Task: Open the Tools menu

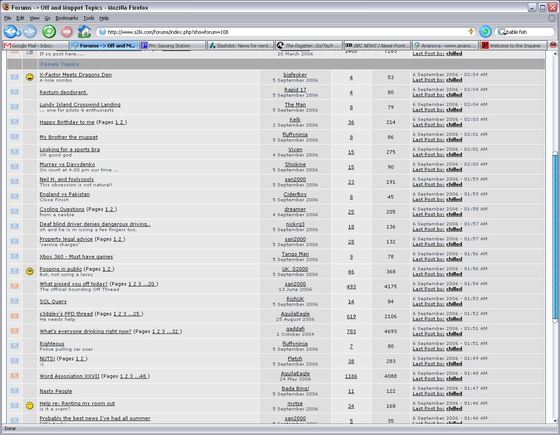Action: (89, 18)
